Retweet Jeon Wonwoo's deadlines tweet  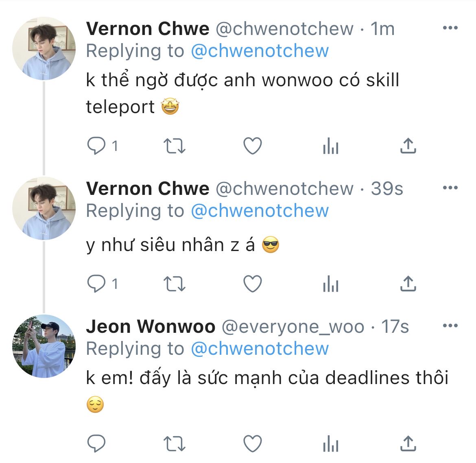click(174, 443)
